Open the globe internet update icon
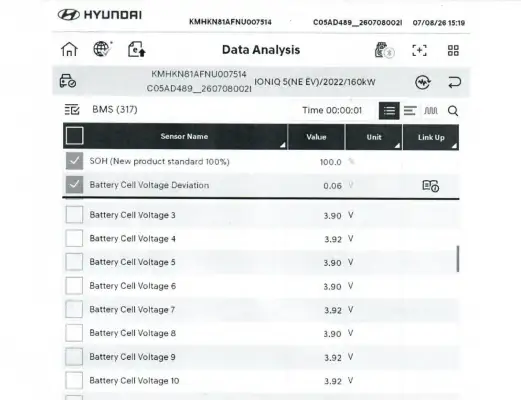Viewport: 521px width, 400px height. pos(102,49)
